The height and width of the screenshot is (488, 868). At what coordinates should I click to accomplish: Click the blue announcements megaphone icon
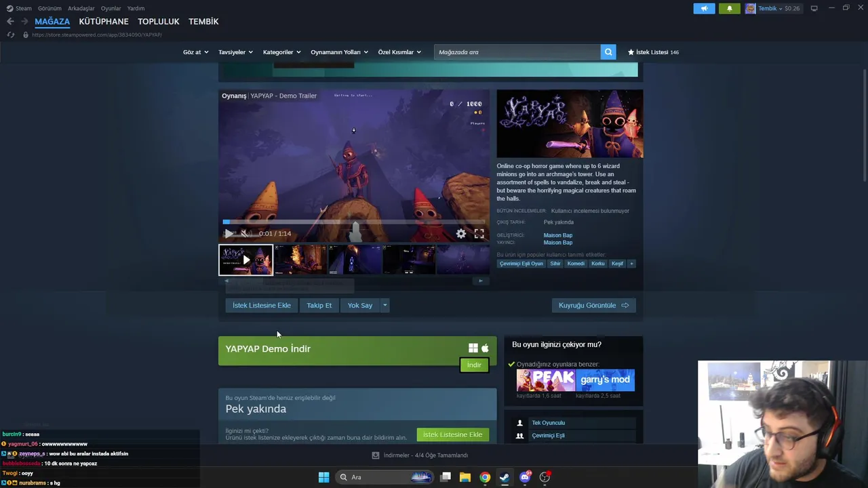pos(704,8)
